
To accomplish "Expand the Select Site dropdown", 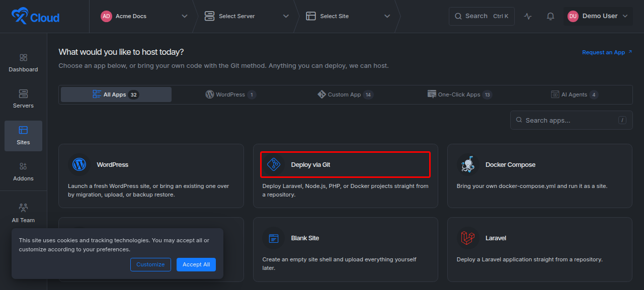I will coord(387,16).
